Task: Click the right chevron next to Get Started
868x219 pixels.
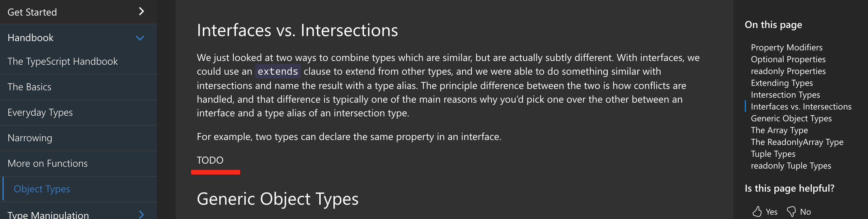Action: pos(141,12)
